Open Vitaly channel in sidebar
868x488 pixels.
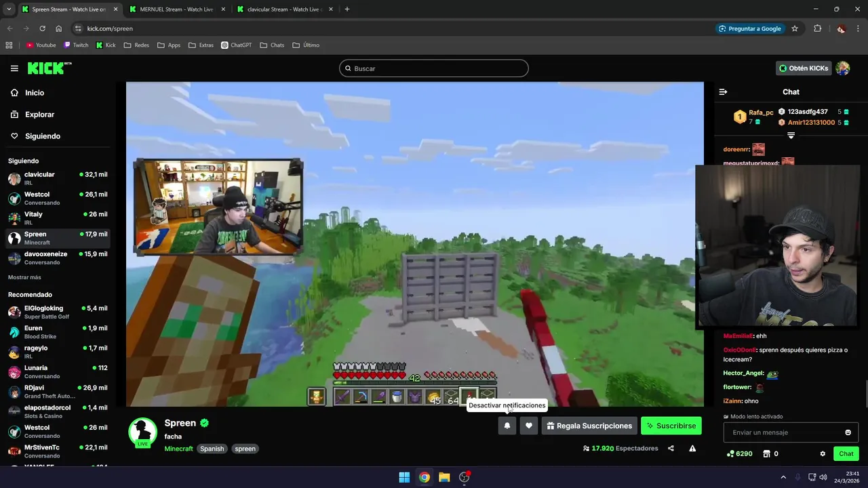click(x=58, y=218)
